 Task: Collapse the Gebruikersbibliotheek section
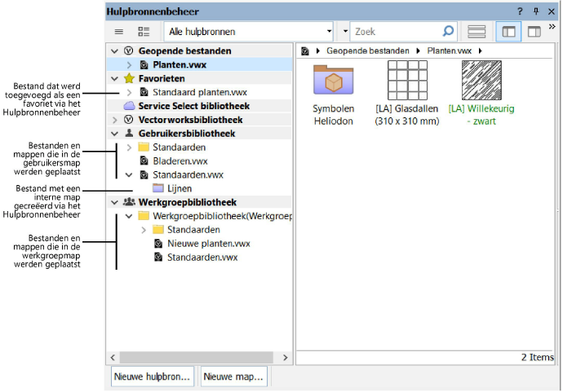point(114,134)
